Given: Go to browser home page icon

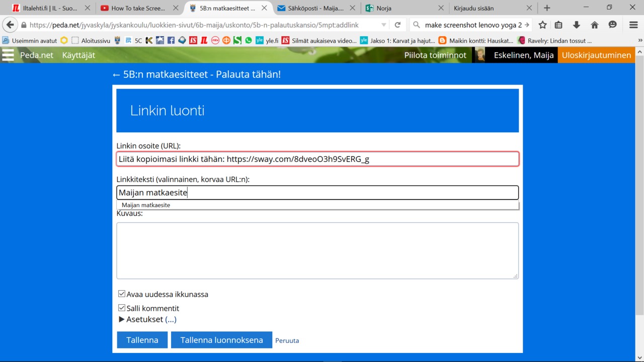Looking at the screenshot, I should [594, 25].
